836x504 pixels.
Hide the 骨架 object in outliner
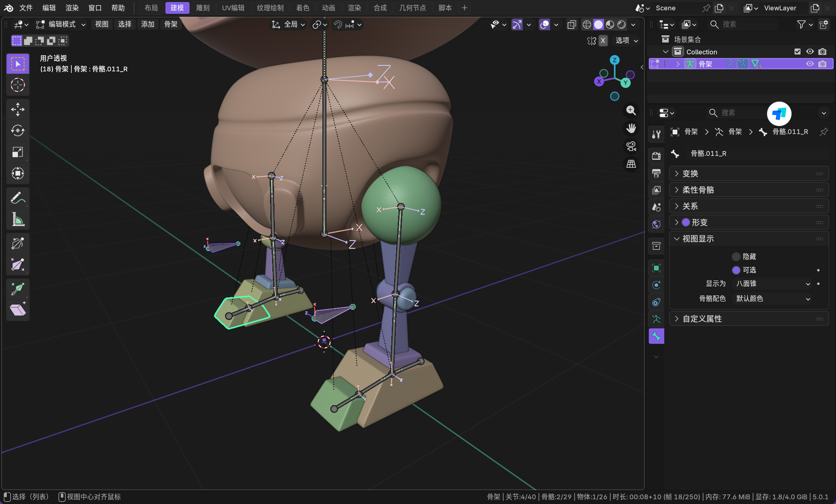point(809,64)
